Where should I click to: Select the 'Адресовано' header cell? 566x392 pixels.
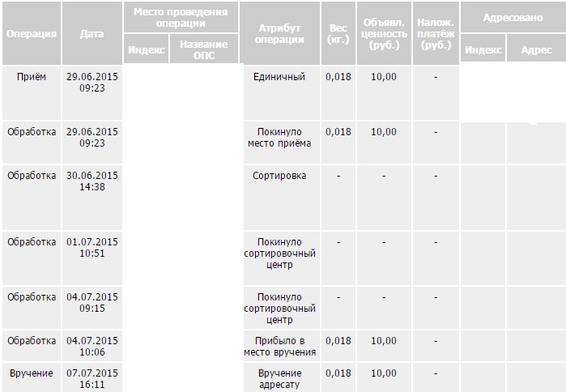[x=513, y=18]
